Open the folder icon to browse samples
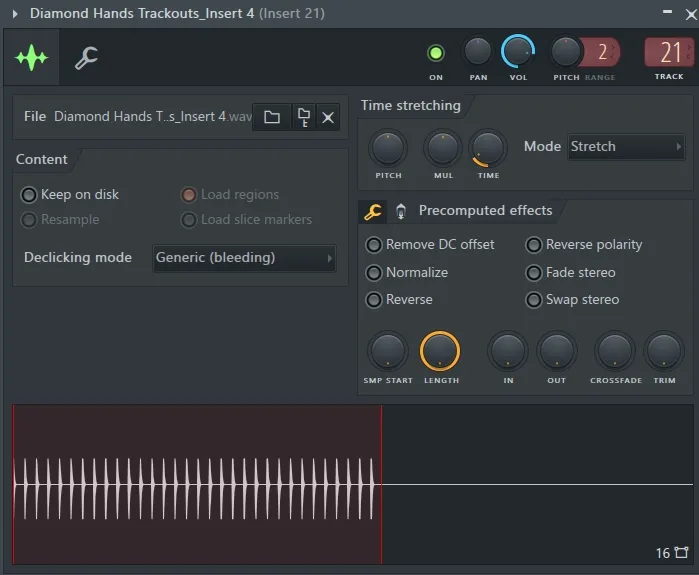 272,117
